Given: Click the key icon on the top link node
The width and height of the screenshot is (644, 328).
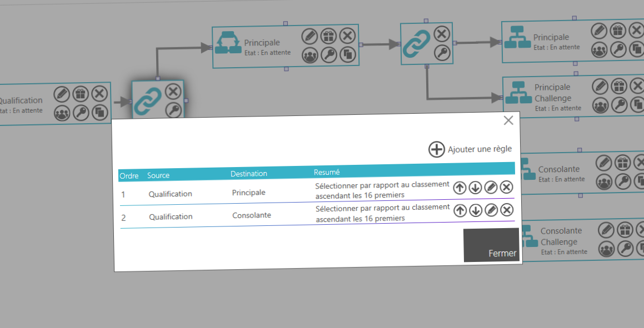Looking at the screenshot, I should point(442,53).
